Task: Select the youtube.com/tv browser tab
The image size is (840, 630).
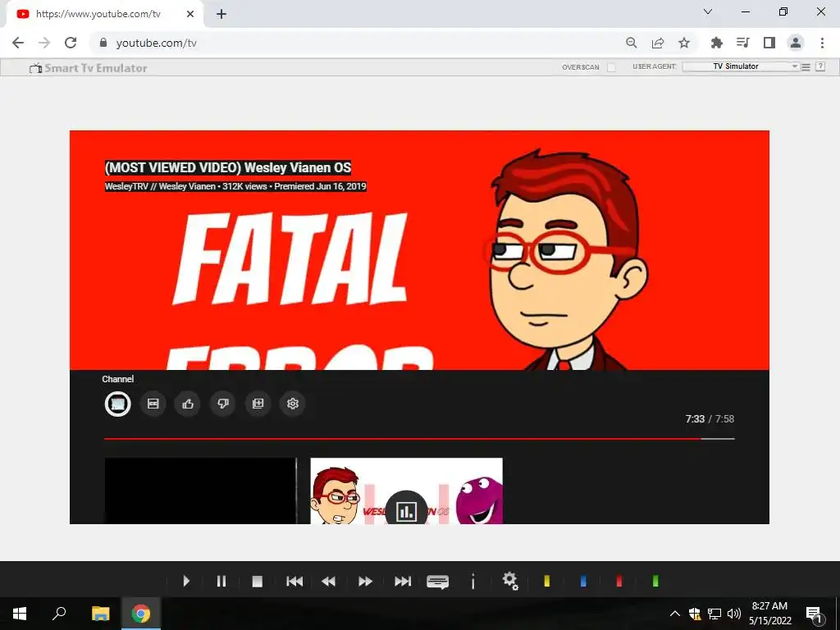Action: point(105,14)
